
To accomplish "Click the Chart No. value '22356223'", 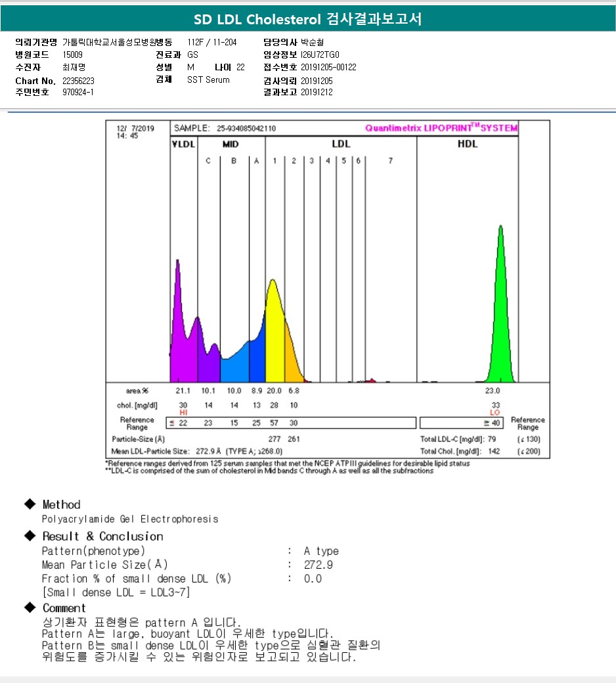I will tap(78, 81).
